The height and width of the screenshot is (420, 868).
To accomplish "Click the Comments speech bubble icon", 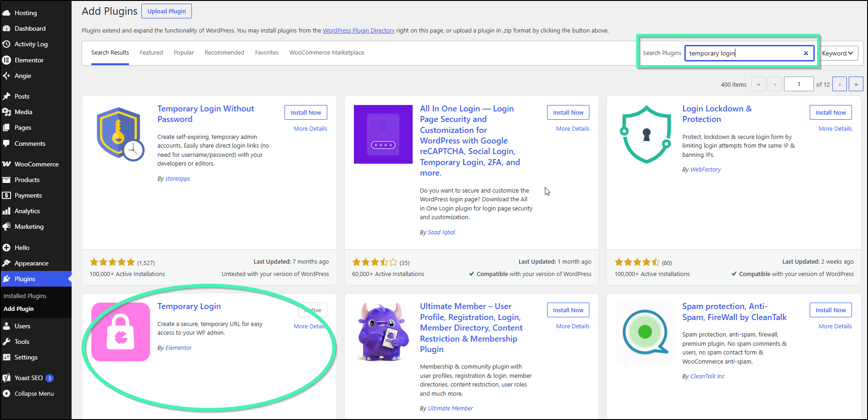I will tap(6, 144).
